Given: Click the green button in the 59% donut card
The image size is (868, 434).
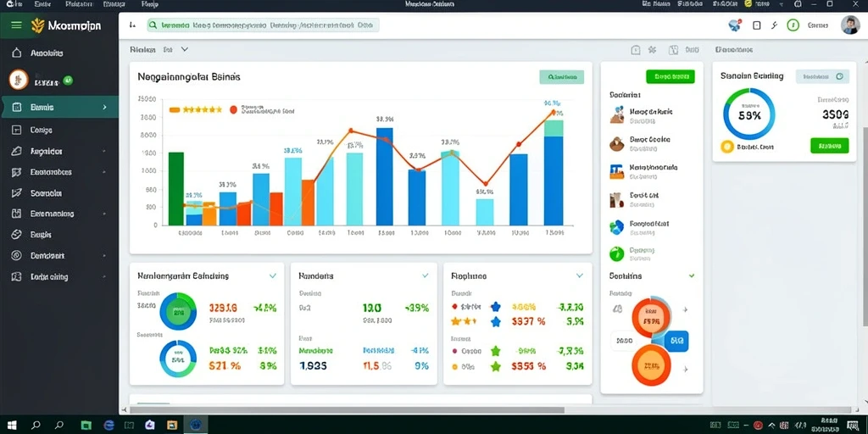Looking at the screenshot, I should tap(829, 146).
